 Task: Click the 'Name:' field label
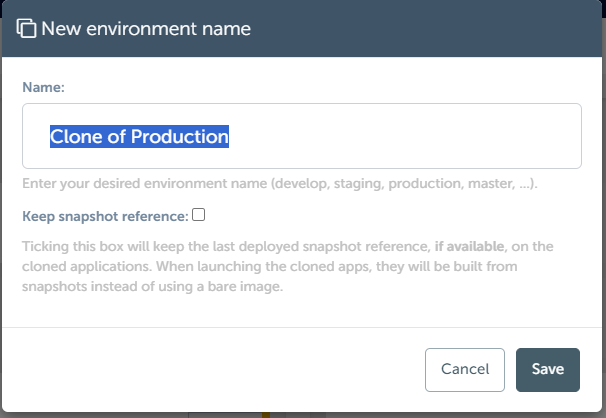point(43,88)
